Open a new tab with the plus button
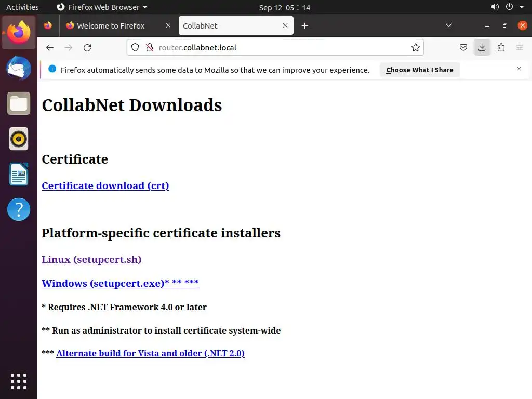The height and width of the screenshot is (399, 532). tap(305, 25)
